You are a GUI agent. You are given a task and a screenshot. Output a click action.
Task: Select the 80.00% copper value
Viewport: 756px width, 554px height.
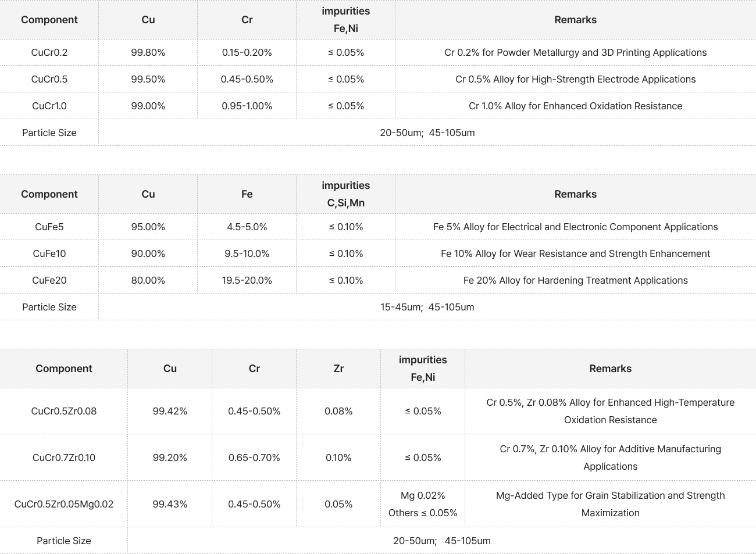148,280
